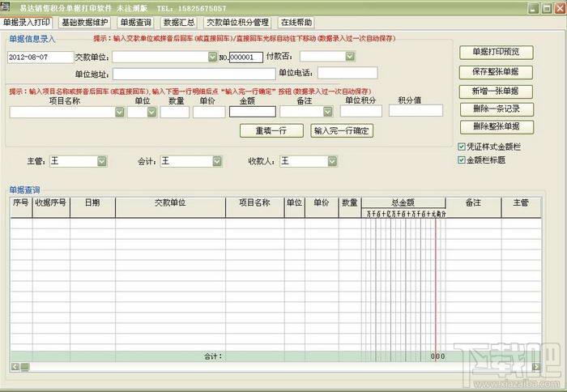Open the 主管 dropdown list
Viewport: 567px width, 392px height.
click(x=102, y=161)
